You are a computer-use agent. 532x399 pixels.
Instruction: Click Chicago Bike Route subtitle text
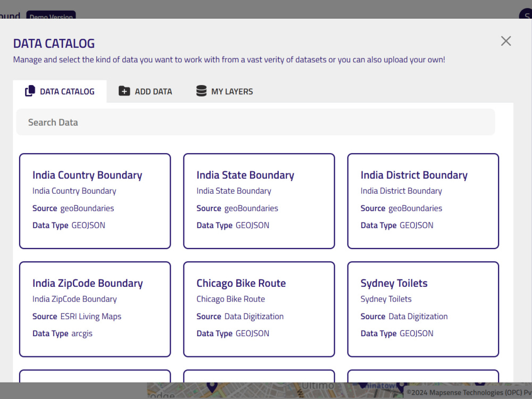point(231,299)
